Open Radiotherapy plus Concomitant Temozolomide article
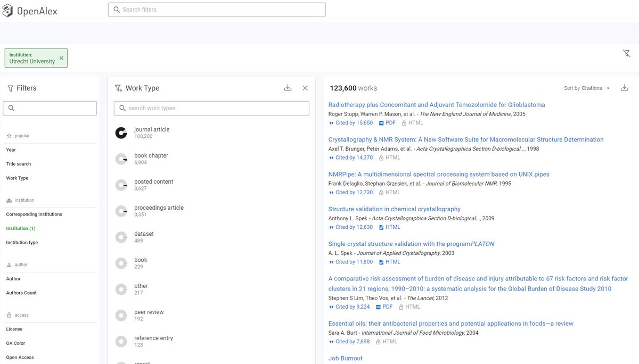 [x=437, y=105]
